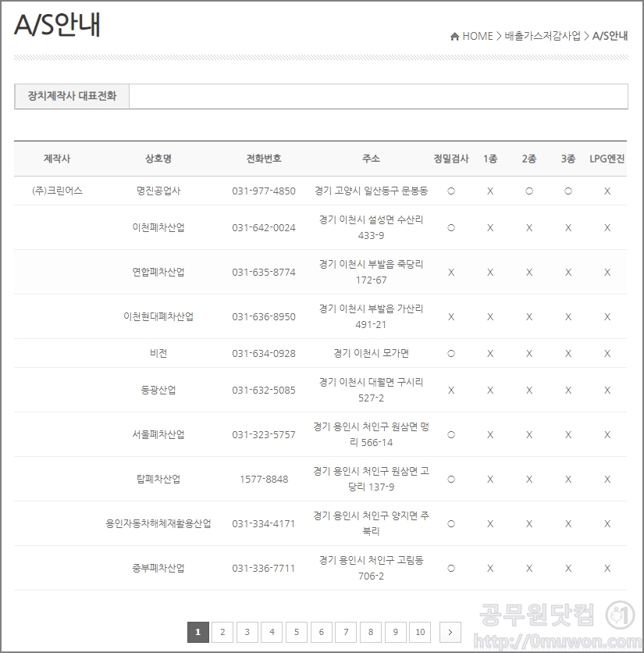644x653 pixels.
Task: Select the 서울폐차산업 row name
Action: pos(158,434)
